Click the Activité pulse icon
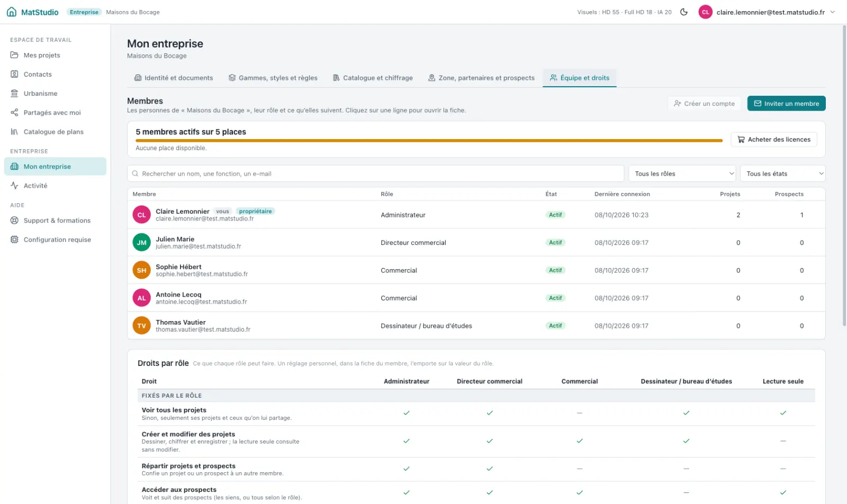Viewport: 847px width, 504px height. click(14, 186)
